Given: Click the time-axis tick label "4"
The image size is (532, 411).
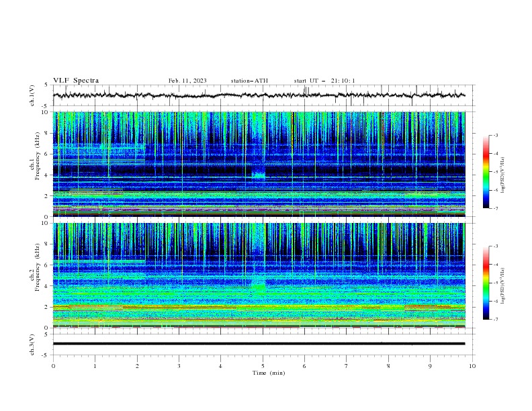Looking at the screenshot, I should pyautogui.click(x=220, y=366).
